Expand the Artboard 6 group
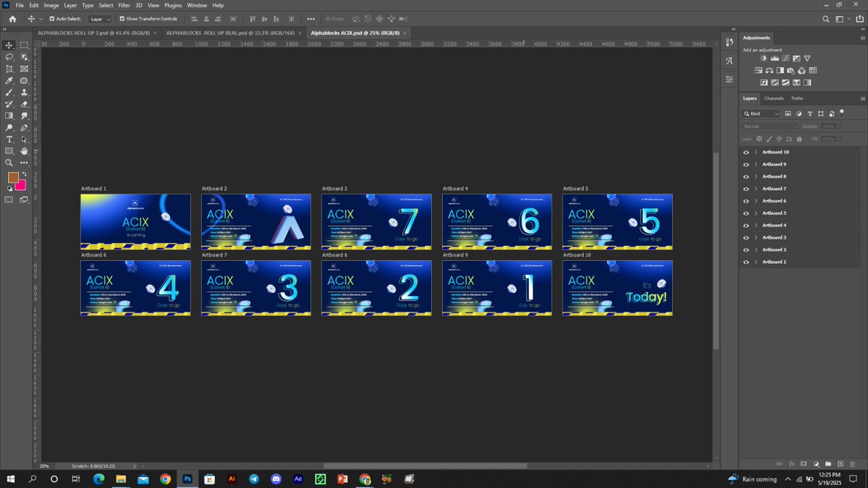The height and width of the screenshot is (488, 868). (x=756, y=201)
